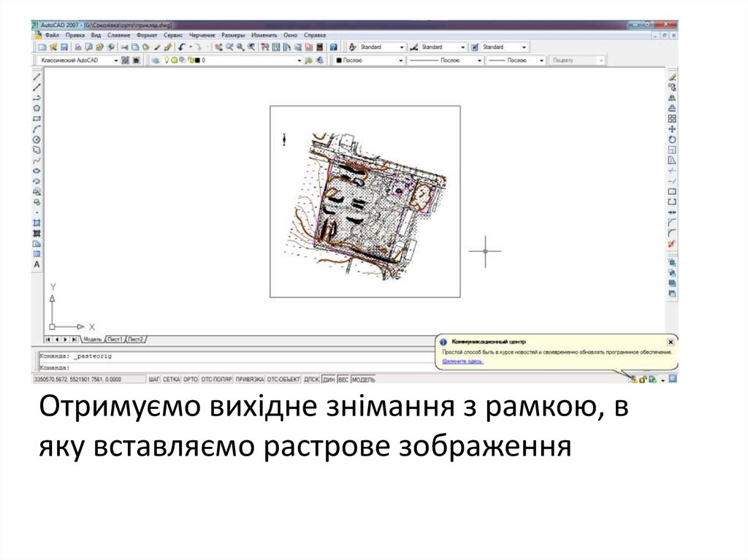
Task: Click the Undo arrow icon
Action: pyautogui.click(x=182, y=47)
